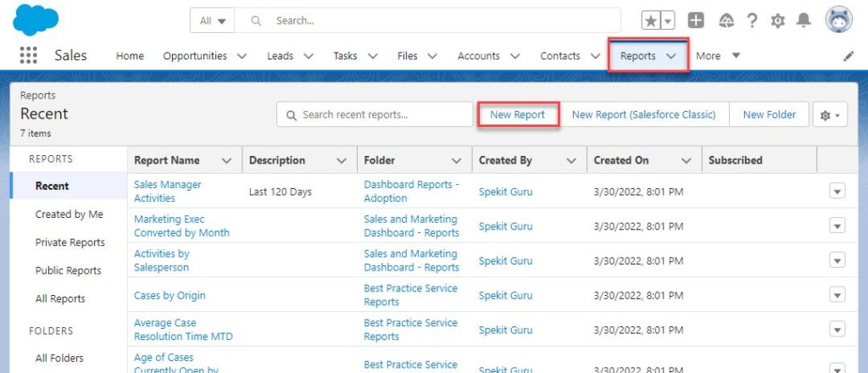Expand the Contacts tab chevron
The height and width of the screenshot is (373, 868).
pos(595,56)
